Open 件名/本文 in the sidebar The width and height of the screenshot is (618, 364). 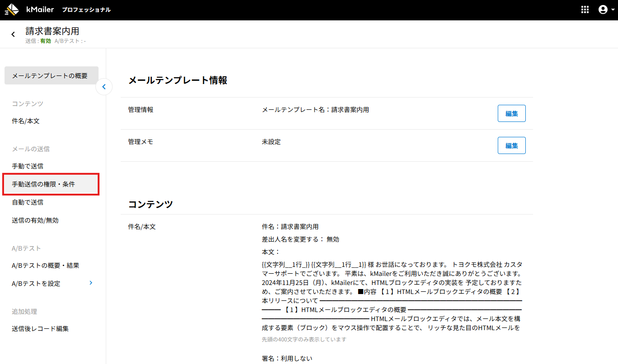point(26,121)
